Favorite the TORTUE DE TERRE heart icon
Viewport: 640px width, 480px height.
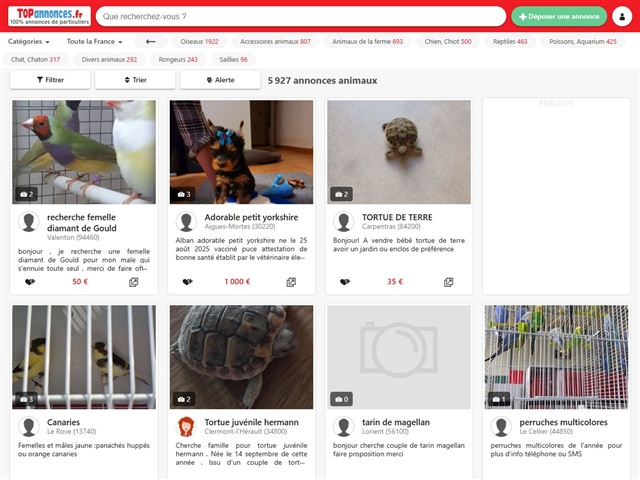[345, 282]
